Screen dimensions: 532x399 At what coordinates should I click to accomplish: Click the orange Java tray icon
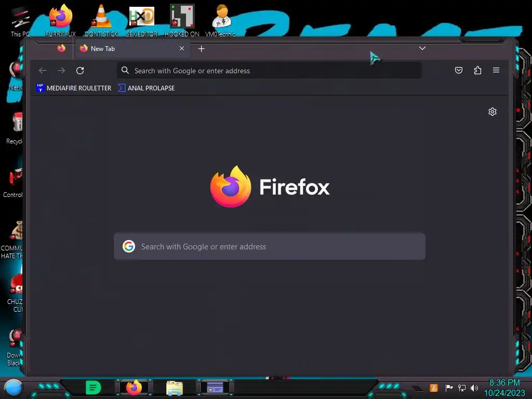tap(434, 388)
